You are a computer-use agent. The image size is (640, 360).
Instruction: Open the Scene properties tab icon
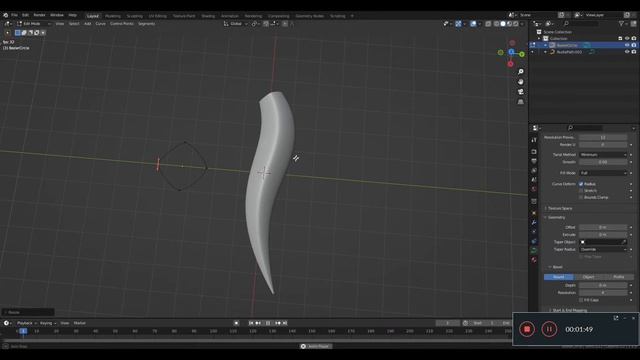(x=534, y=180)
